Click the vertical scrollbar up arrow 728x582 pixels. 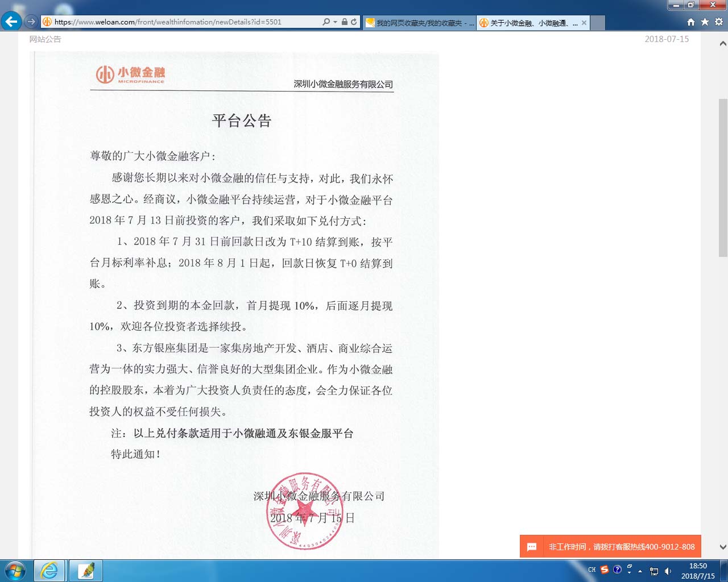[x=723, y=43]
